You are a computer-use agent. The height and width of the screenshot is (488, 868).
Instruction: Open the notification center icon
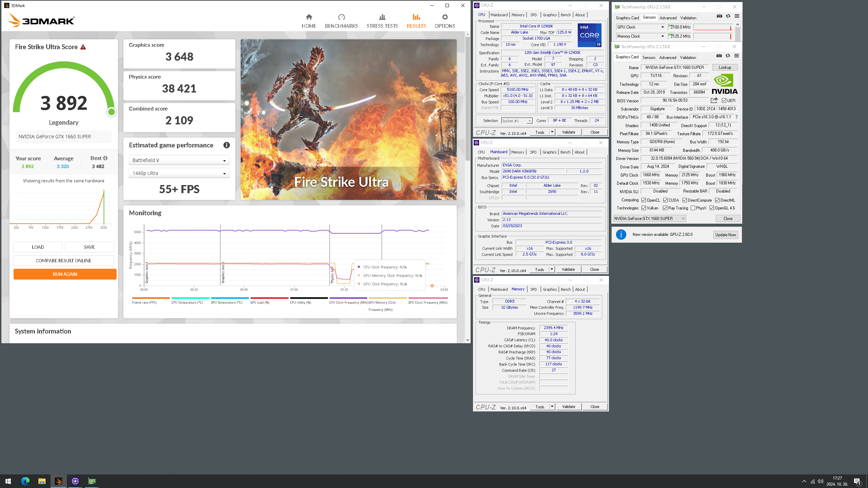point(857,482)
